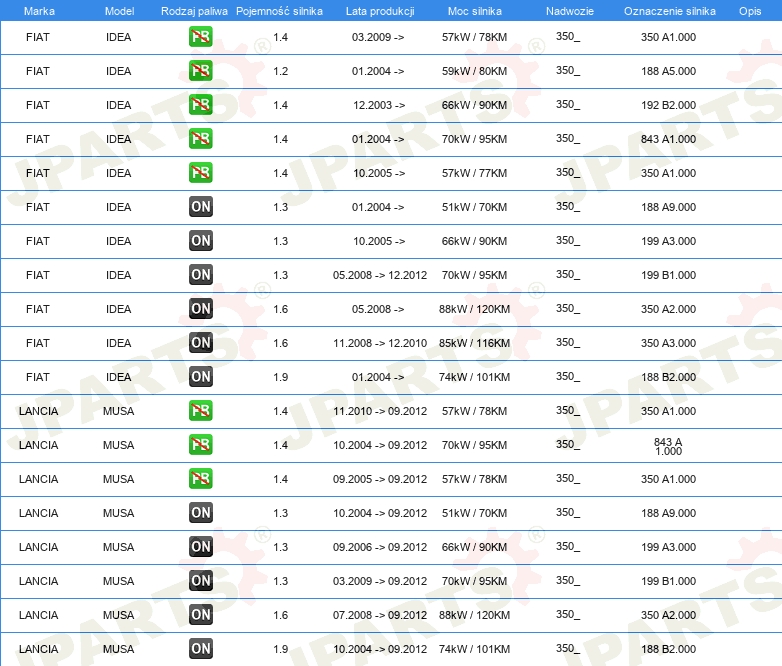Image resolution: width=782 pixels, height=666 pixels.
Task: Click production range 05.2008 -> 12.2012
Action: 380,275
